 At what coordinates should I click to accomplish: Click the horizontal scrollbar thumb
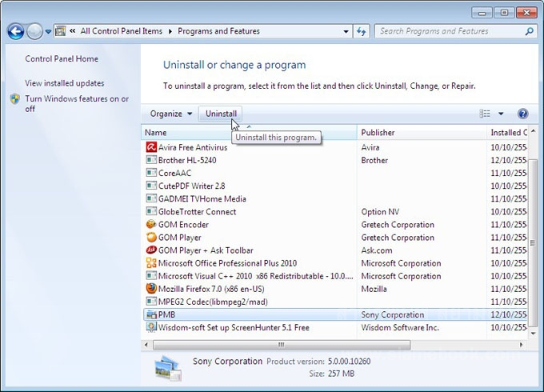tap(282, 345)
